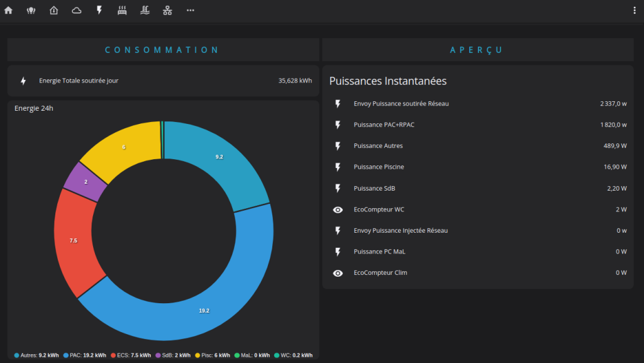Open the network view tab
The image size is (644, 363).
coord(167,10)
